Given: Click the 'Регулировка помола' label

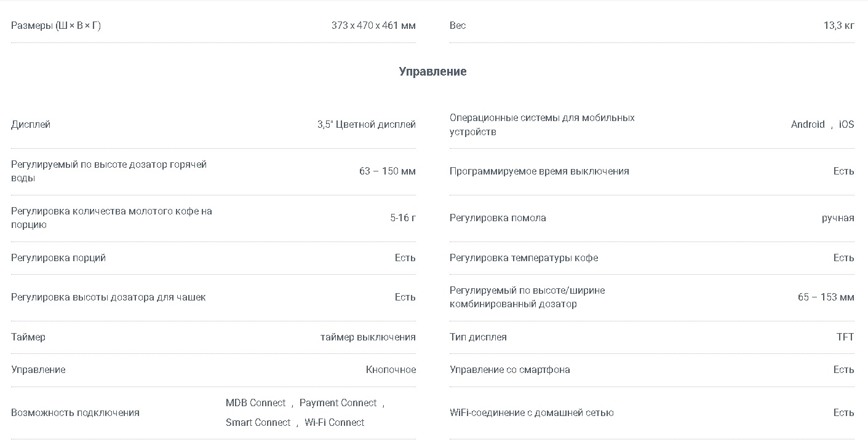Looking at the screenshot, I should [498, 218].
